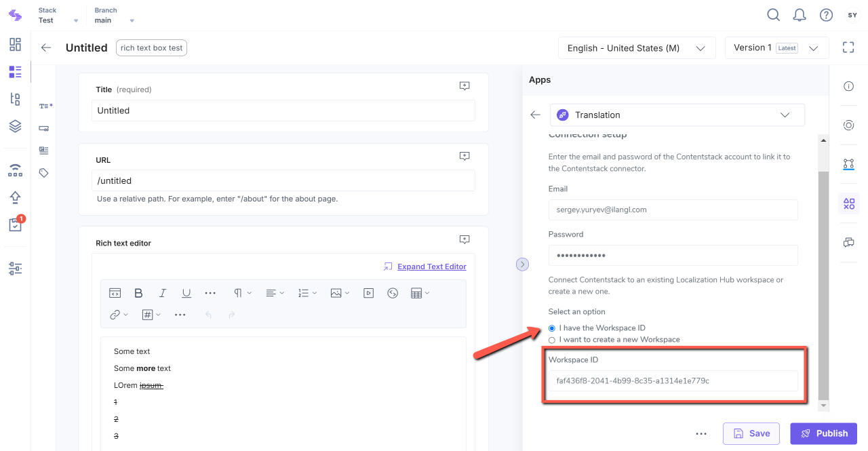
Task: Open the Version 1 dropdown
Action: click(776, 48)
